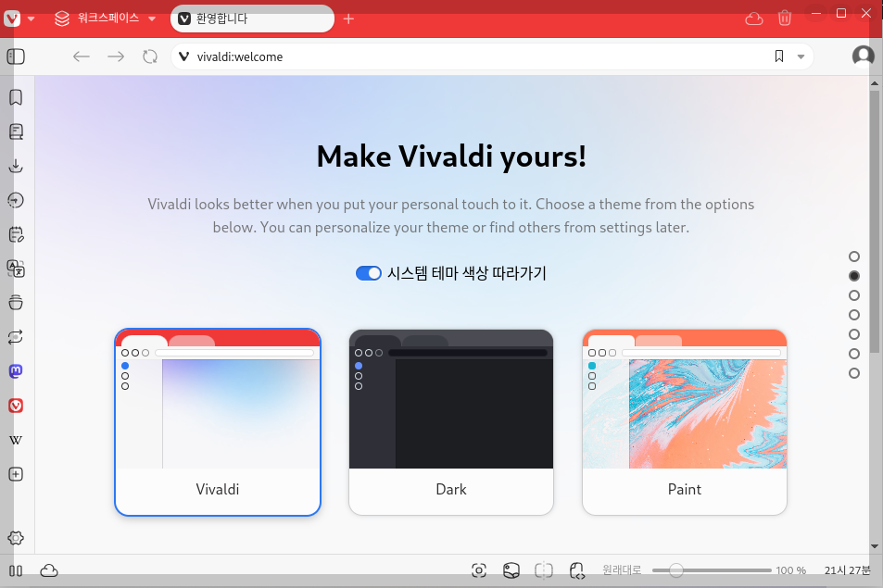Open tab tiling icon in status bar
The image size is (883, 588).
[x=544, y=570]
